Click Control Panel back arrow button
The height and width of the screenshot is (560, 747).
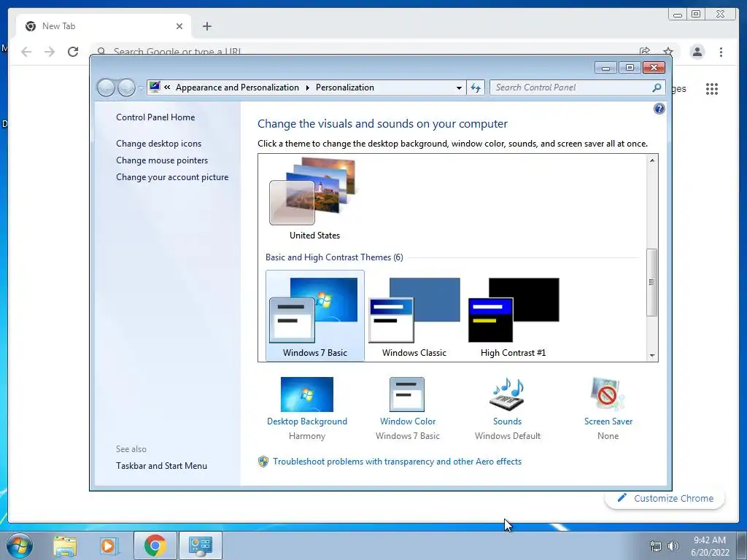106,87
